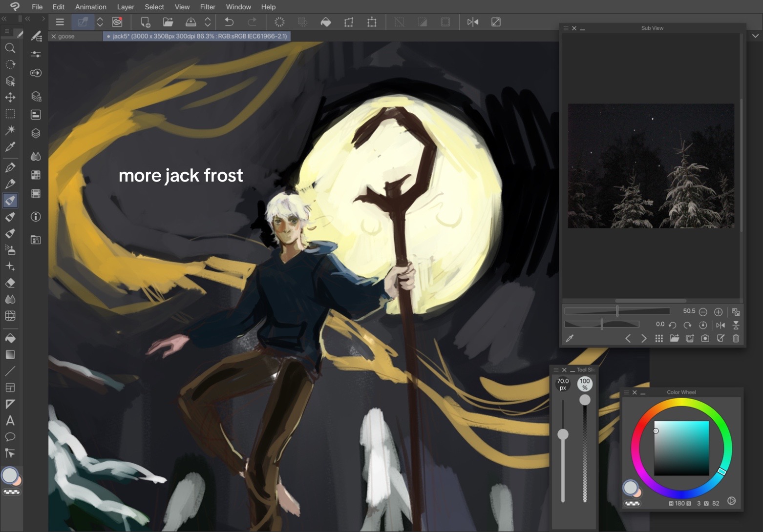Screen dimensions: 763x532
Task: Toggle horizontal flip in Sub View
Action: (x=721, y=325)
